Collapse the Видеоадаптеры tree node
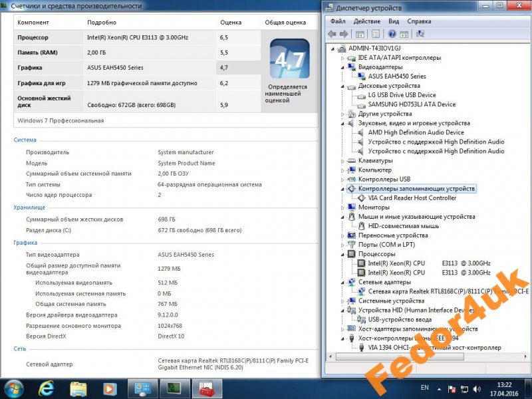The width and height of the screenshot is (532, 399). click(x=343, y=67)
